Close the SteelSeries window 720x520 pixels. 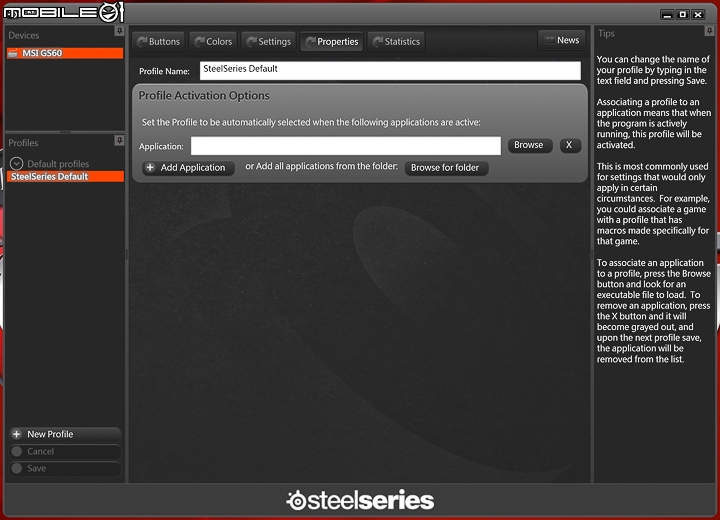pyautogui.click(x=698, y=15)
